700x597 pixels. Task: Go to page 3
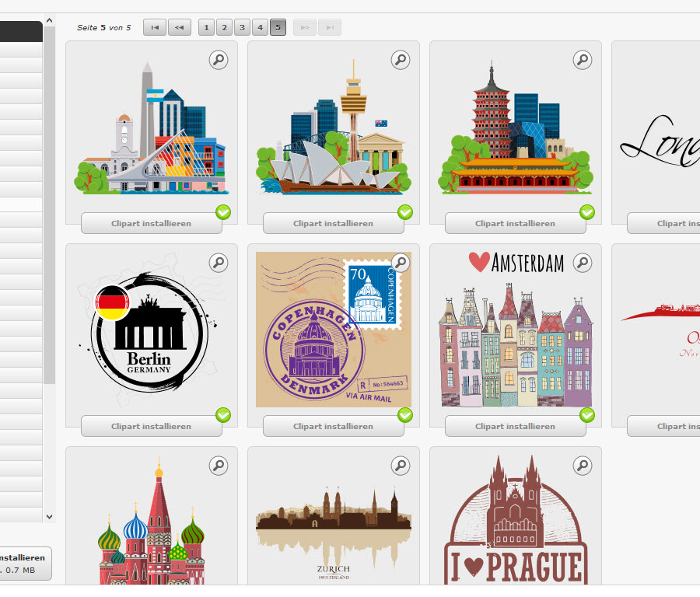click(x=242, y=28)
